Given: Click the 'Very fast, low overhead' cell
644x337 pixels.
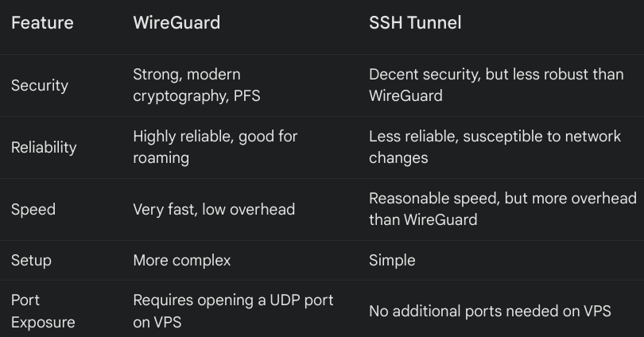Looking at the screenshot, I should click(x=214, y=209).
